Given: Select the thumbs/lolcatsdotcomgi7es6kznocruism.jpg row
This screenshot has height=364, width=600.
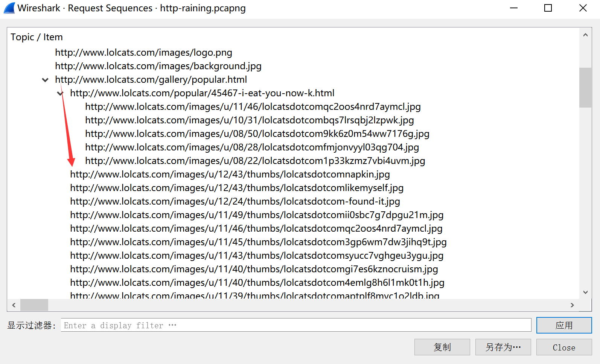Looking at the screenshot, I should point(254,269).
